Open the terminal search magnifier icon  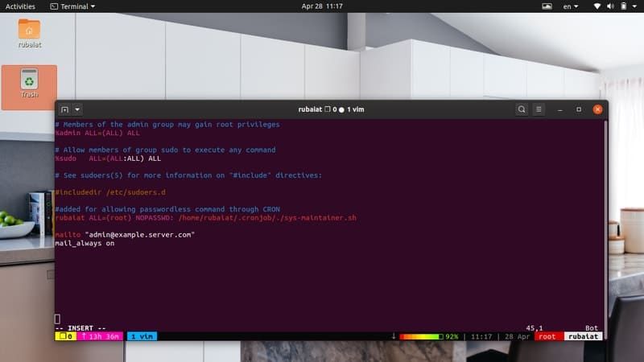click(x=522, y=109)
